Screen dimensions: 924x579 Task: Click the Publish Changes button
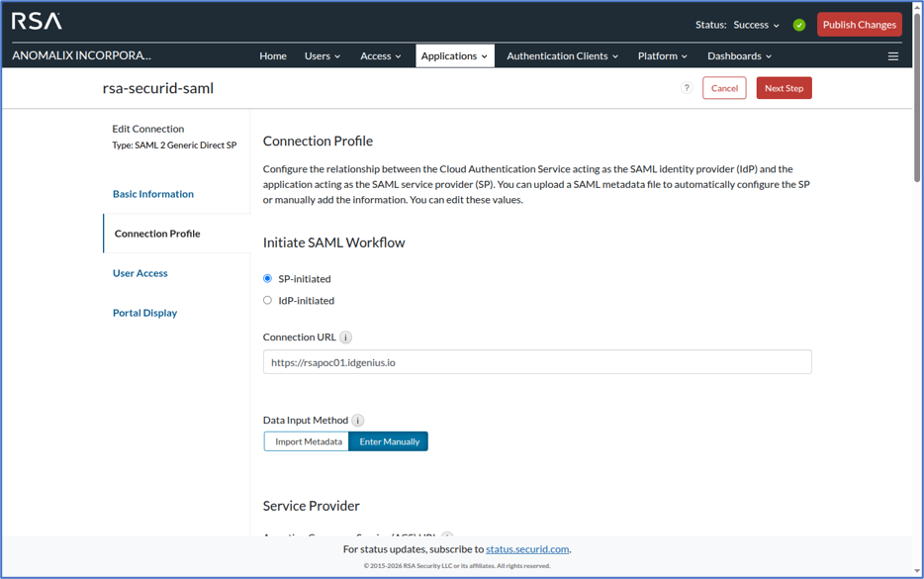coord(859,25)
